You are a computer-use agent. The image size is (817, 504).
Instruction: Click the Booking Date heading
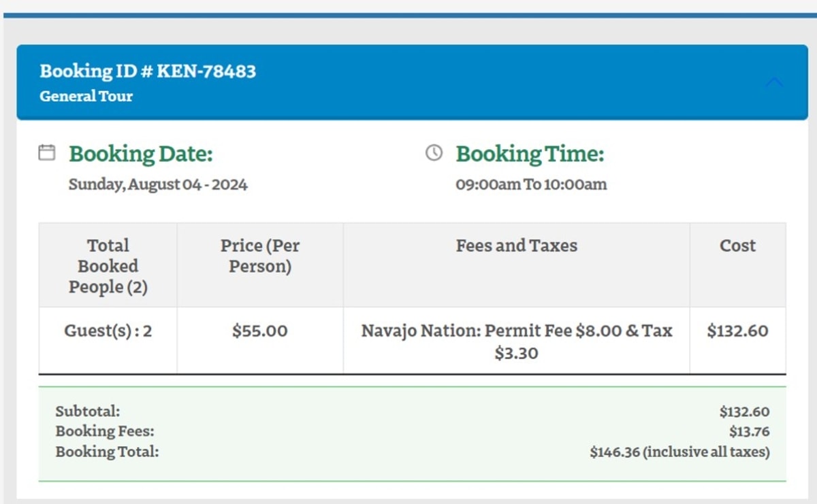pos(141,154)
